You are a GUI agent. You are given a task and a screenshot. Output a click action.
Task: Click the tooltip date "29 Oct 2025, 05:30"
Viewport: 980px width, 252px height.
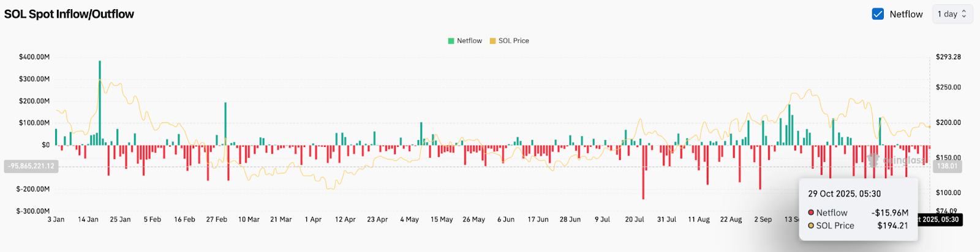pyautogui.click(x=844, y=194)
